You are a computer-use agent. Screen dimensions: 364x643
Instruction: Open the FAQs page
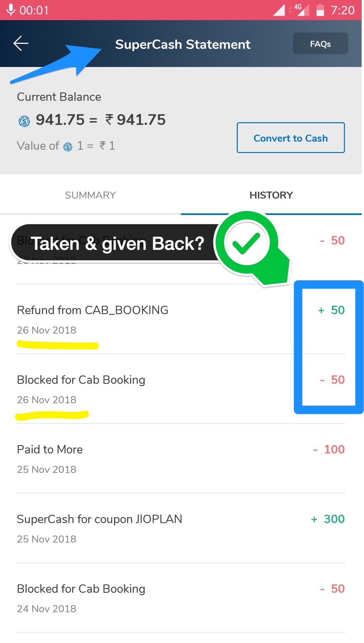[320, 44]
